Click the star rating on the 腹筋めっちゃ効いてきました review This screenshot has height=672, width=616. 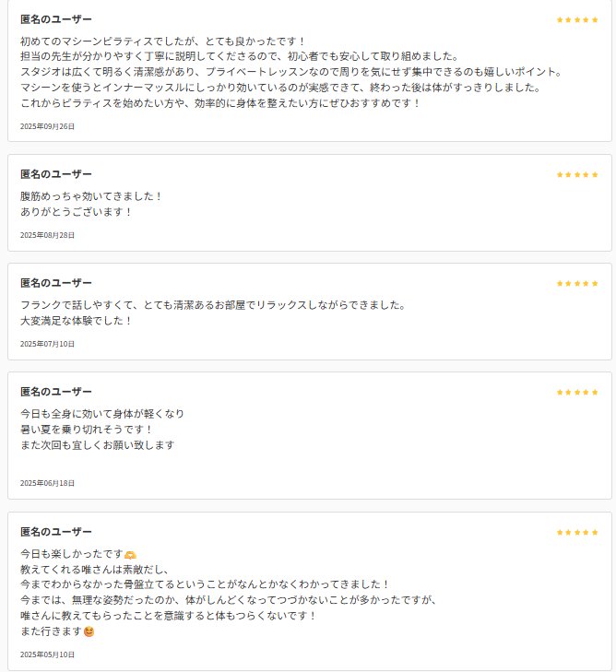tap(577, 174)
